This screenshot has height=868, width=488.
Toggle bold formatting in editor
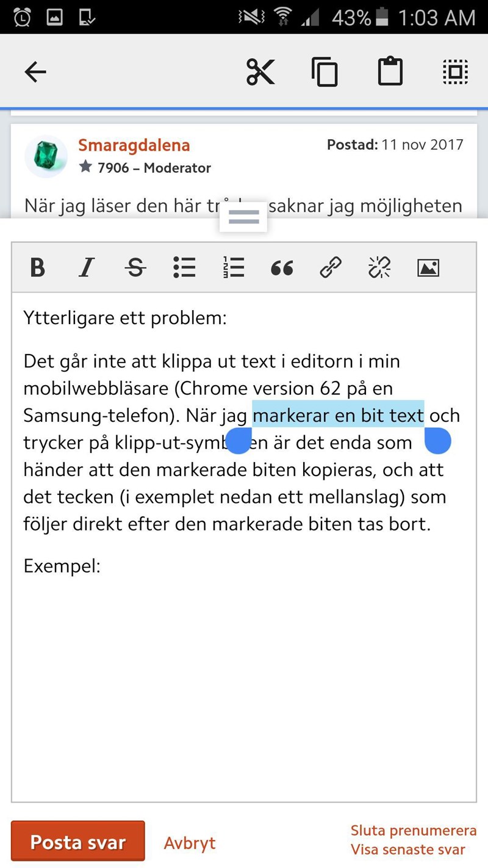(x=38, y=267)
